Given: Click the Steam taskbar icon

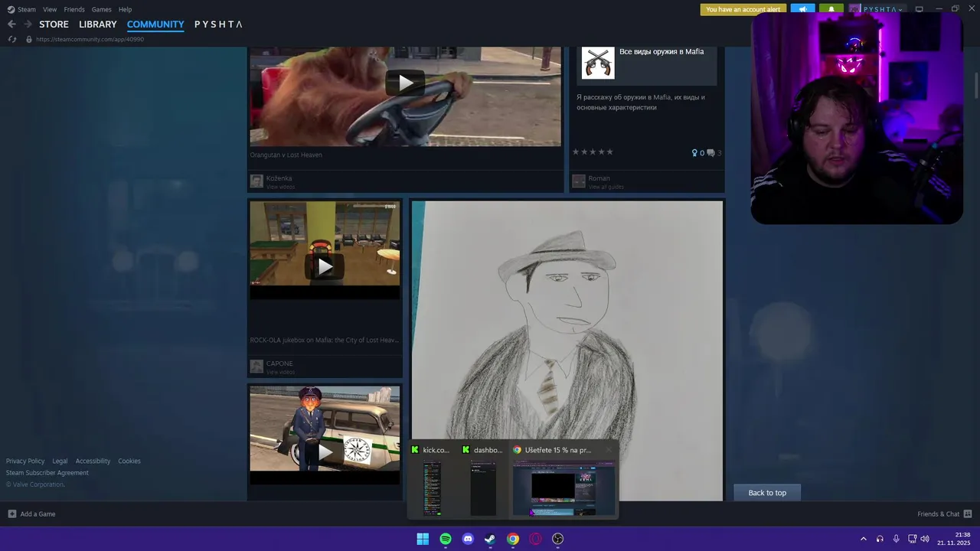Looking at the screenshot, I should tap(490, 539).
